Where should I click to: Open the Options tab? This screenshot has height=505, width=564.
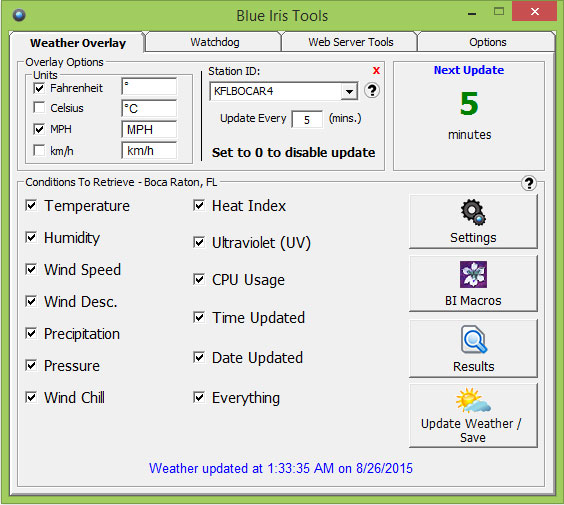(x=487, y=42)
